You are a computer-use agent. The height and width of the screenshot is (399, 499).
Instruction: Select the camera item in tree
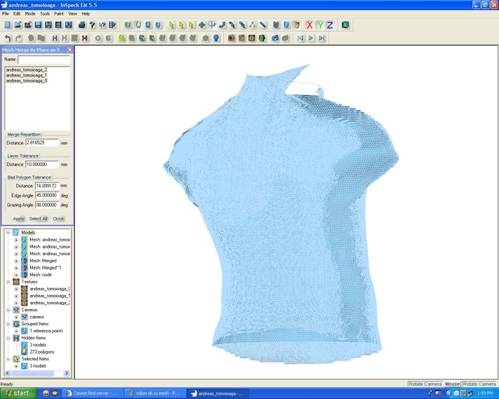coord(37,317)
